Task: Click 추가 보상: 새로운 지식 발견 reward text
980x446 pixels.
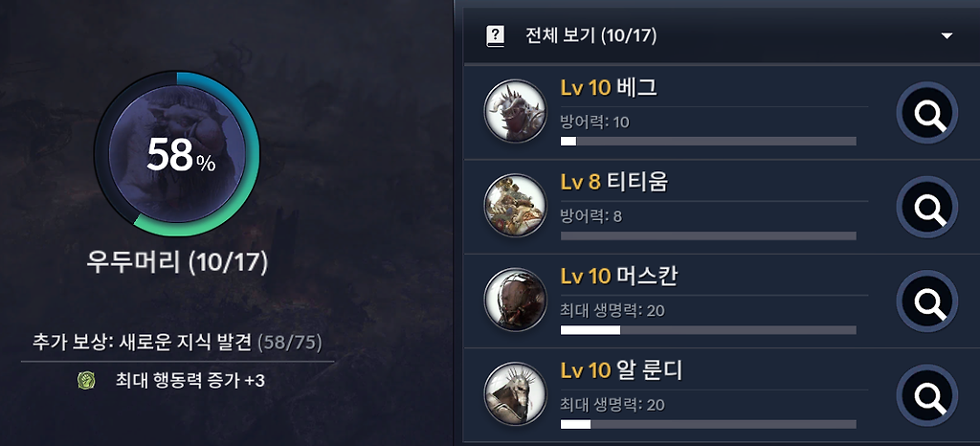Action: tap(143, 343)
